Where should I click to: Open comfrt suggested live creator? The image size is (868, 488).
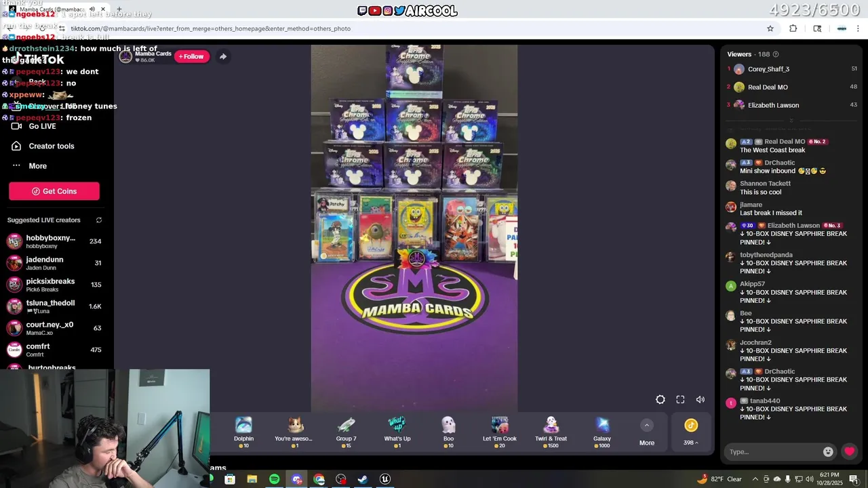[54, 350]
